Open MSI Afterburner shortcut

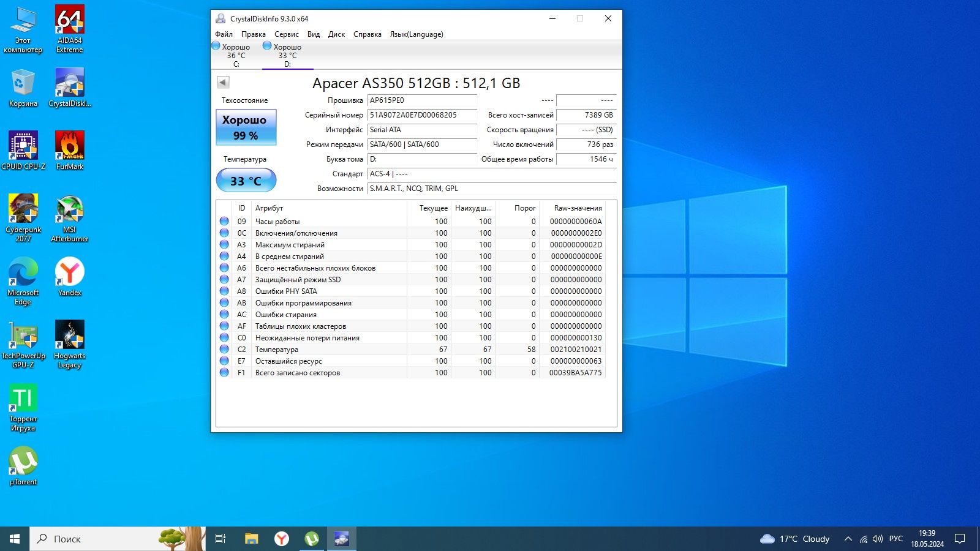tap(70, 218)
